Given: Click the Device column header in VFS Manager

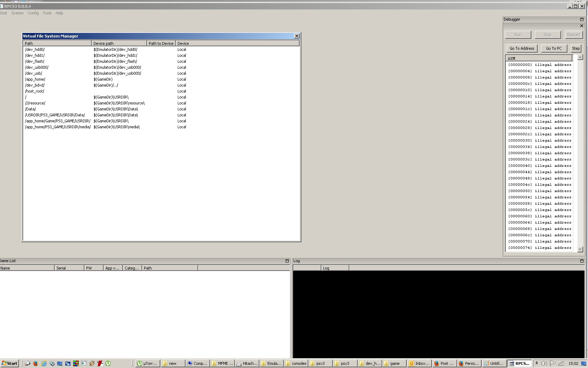Looking at the screenshot, I should tap(237, 43).
